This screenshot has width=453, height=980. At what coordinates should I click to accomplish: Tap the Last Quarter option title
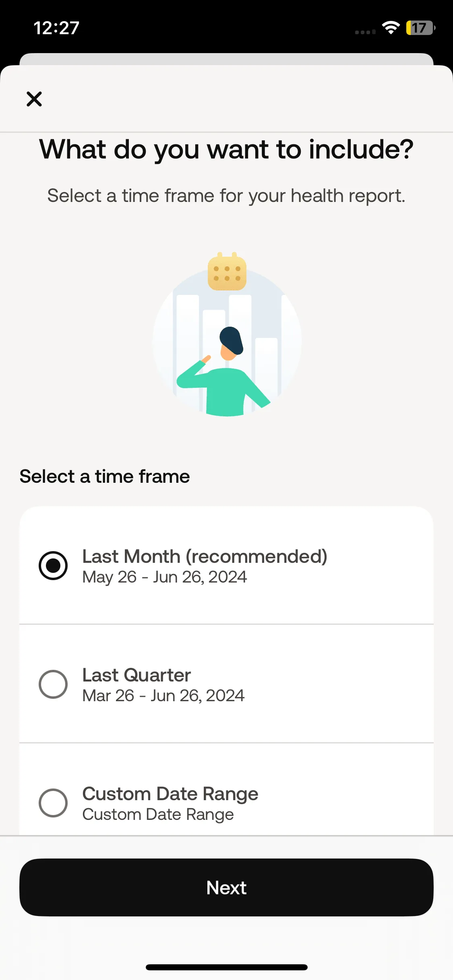pos(137,675)
